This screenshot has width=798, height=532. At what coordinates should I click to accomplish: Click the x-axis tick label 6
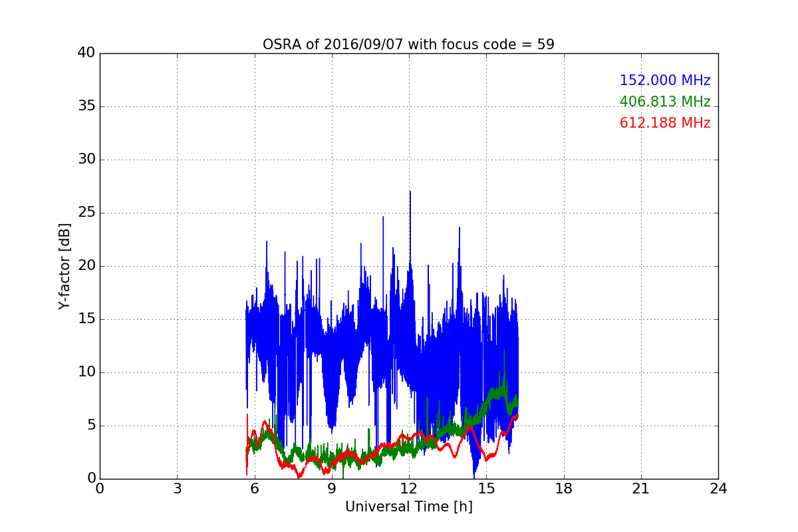(255, 489)
